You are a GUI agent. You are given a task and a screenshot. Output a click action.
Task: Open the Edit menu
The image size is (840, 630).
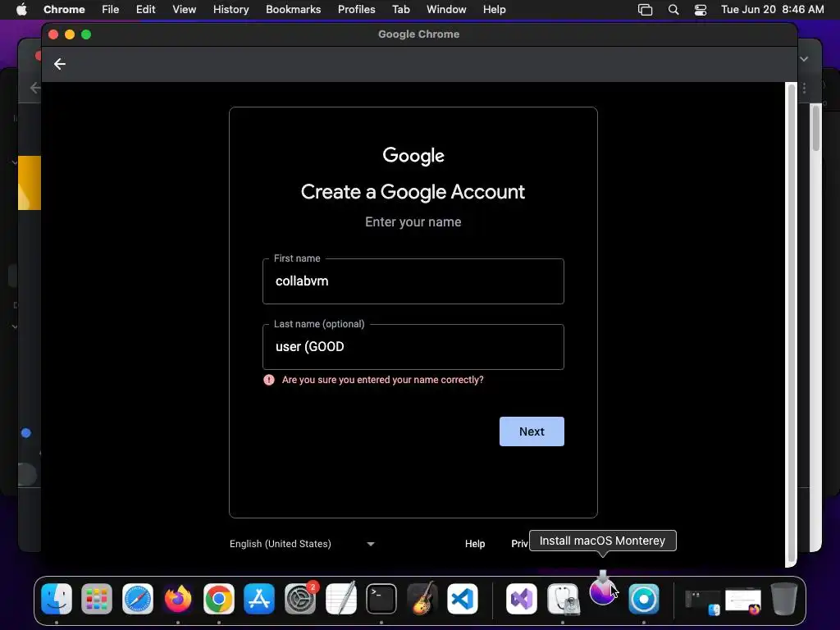[146, 10]
